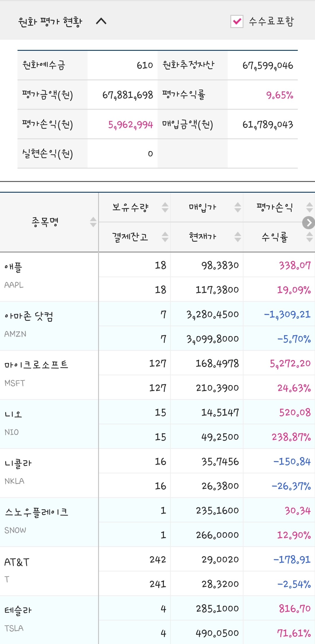Click Amazon purchase price 3,280.4500

click(x=213, y=314)
